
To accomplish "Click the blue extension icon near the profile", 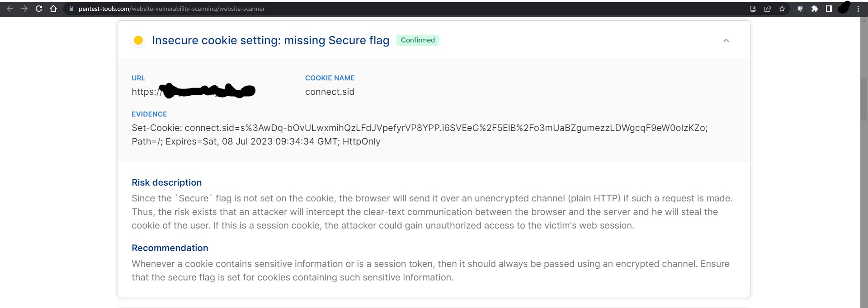I will (800, 9).
